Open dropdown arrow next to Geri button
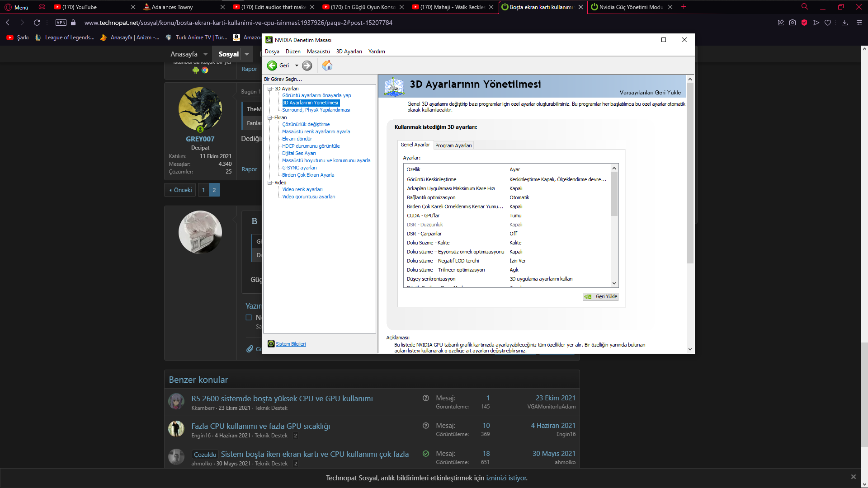 297,66
